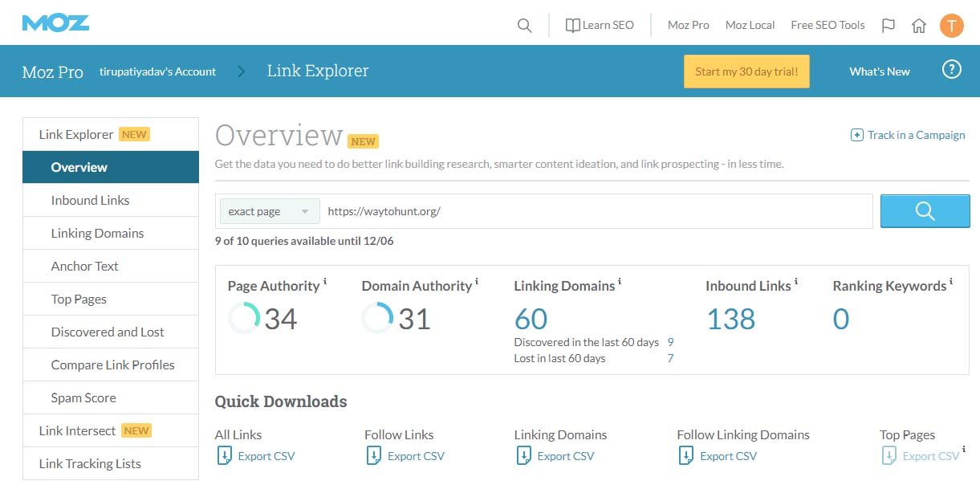This screenshot has width=980, height=485.
Task: Click Linking Domains export download icon
Action: pos(523,456)
